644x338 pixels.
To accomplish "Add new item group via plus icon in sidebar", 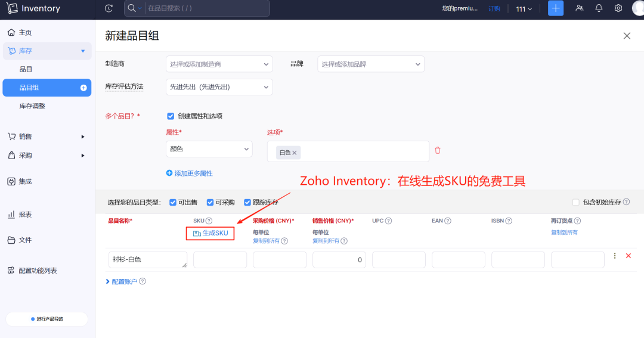I will click(83, 88).
